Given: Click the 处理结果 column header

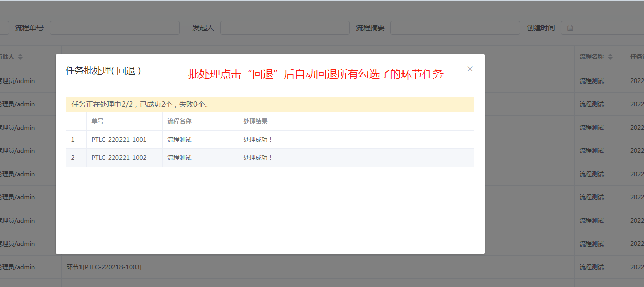Looking at the screenshot, I should [255, 121].
